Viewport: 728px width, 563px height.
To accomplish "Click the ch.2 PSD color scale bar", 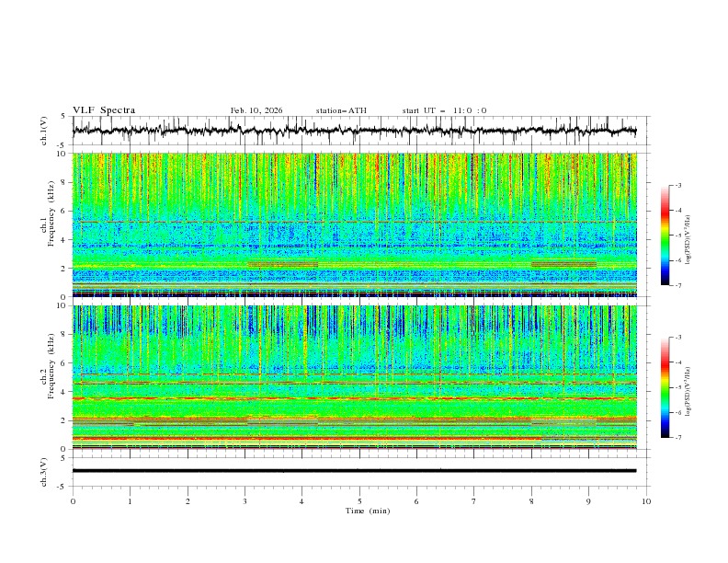I will [x=665, y=387].
